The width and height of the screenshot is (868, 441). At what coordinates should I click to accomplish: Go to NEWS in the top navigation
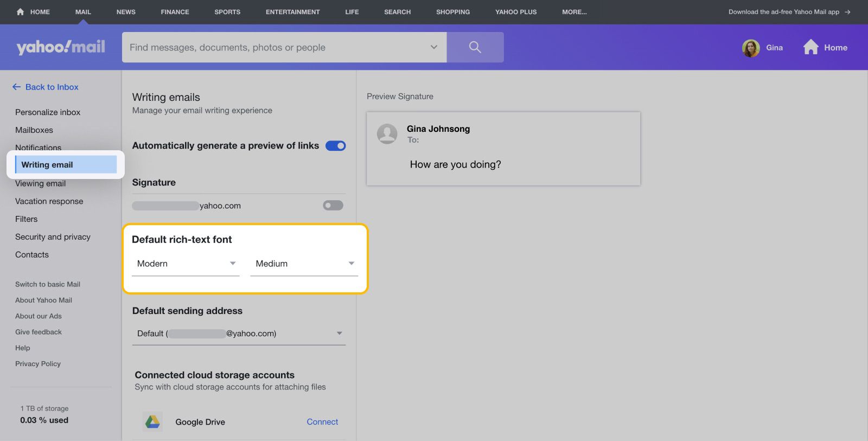(x=126, y=12)
